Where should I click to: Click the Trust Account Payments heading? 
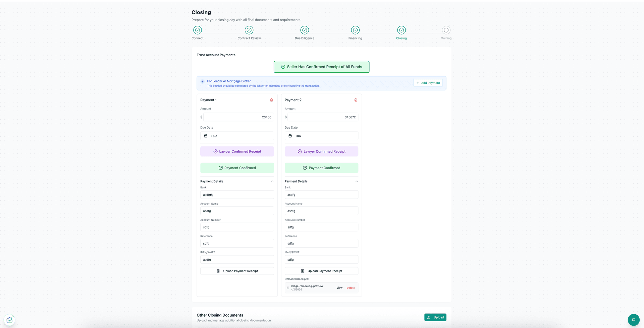216,55
